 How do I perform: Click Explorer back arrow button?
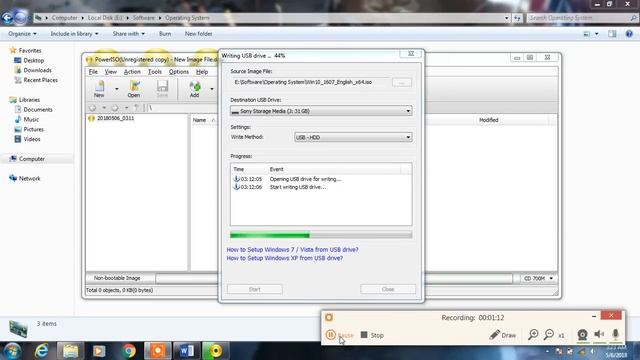point(7,18)
